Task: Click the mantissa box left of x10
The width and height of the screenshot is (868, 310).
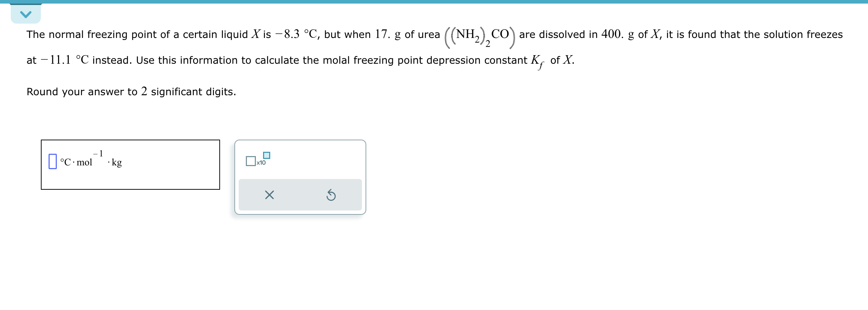Action: tap(252, 161)
